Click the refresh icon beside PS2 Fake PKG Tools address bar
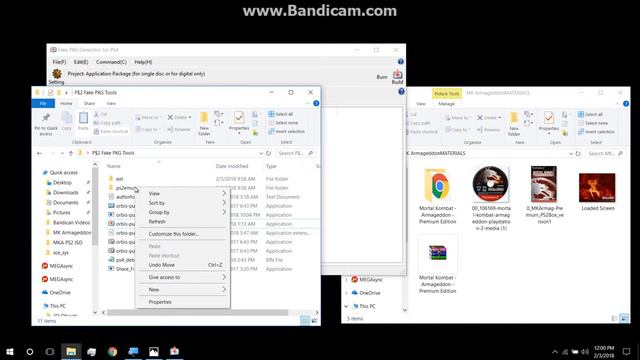Image resolution: width=640 pixels, height=360 pixels. (x=268, y=153)
